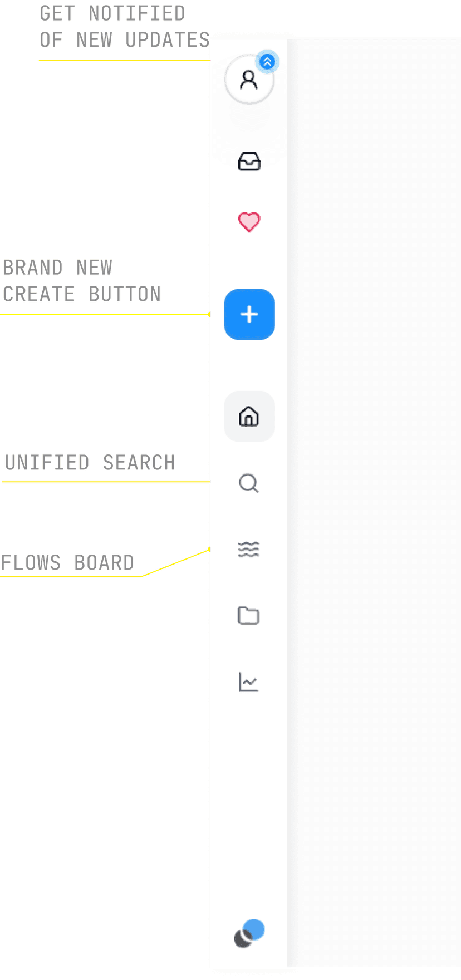Viewport: 461px width, 980px height.
Task: Click the blue double-chevron update badge
Action: (268, 62)
